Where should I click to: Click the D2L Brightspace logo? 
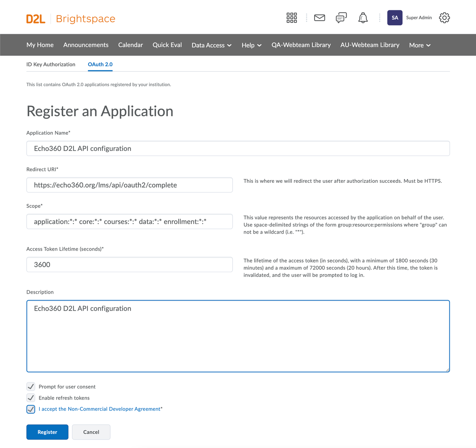point(71,18)
